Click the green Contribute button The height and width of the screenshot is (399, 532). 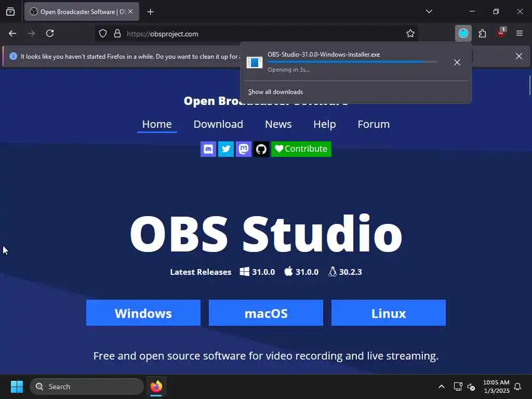point(301,149)
